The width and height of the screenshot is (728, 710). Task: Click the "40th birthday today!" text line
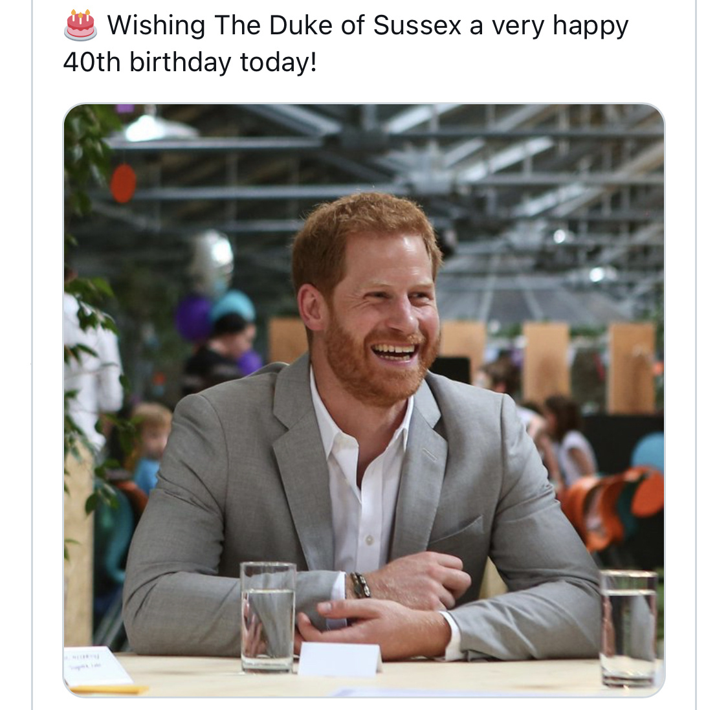190,62
